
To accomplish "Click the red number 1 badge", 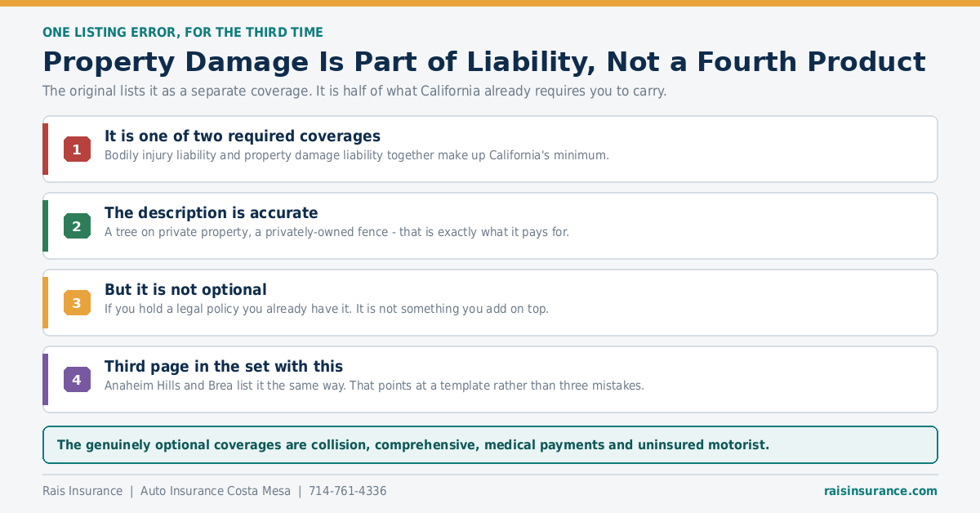I will click(77, 149).
